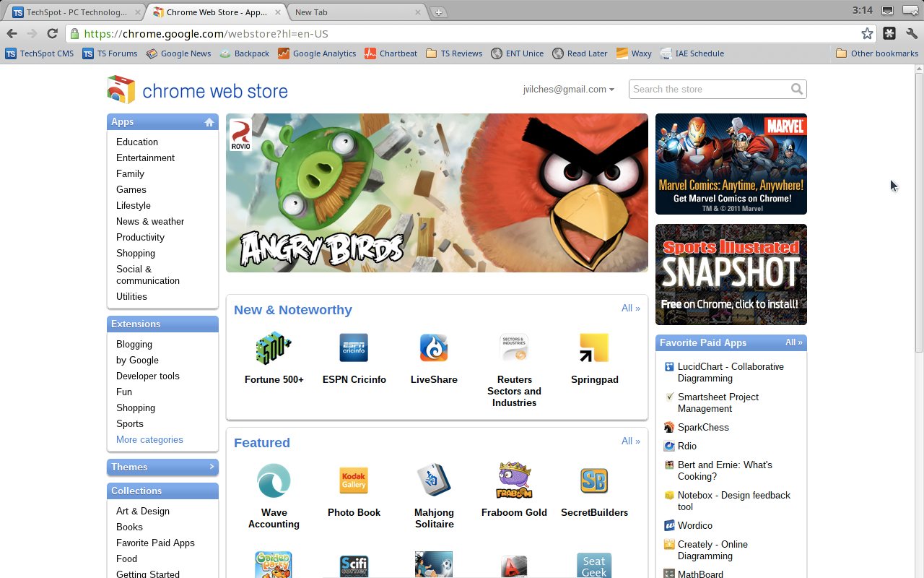The height and width of the screenshot is (578, 924).
Task: Click the extension icon next to the star
Action: point(889,33)
